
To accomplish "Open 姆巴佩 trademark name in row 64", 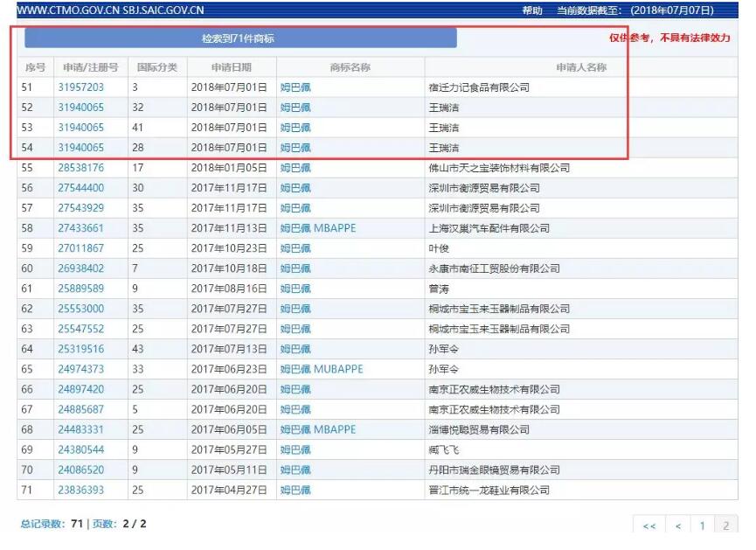I will click(295, 349).
